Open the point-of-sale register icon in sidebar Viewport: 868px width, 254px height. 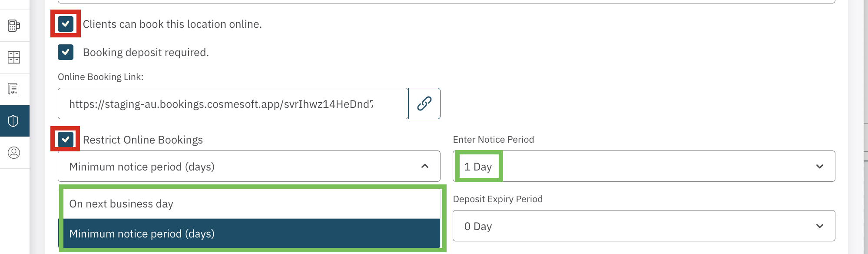point(14,26)
